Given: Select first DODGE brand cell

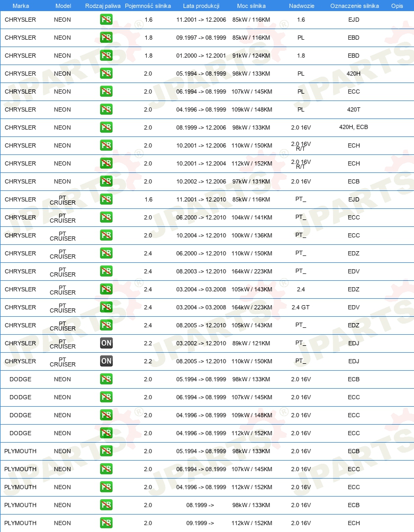Looking at the screenshot, I should (20, 379).
